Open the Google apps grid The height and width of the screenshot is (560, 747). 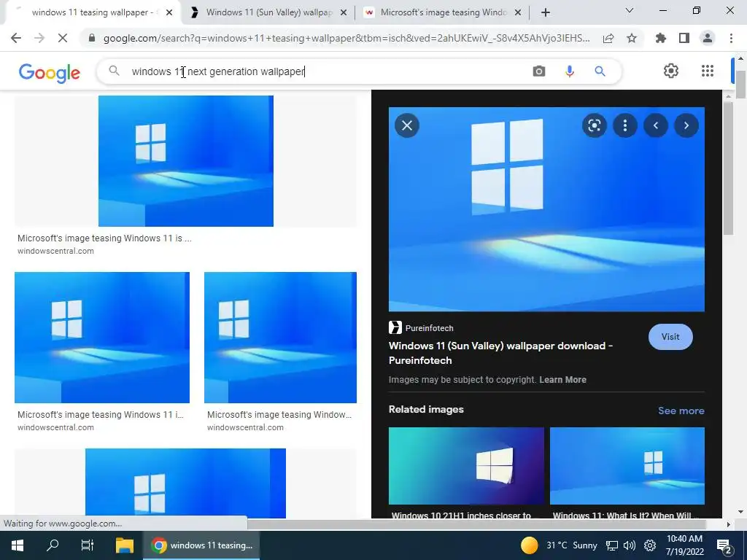pyautogui.click(x=708, y=71)
